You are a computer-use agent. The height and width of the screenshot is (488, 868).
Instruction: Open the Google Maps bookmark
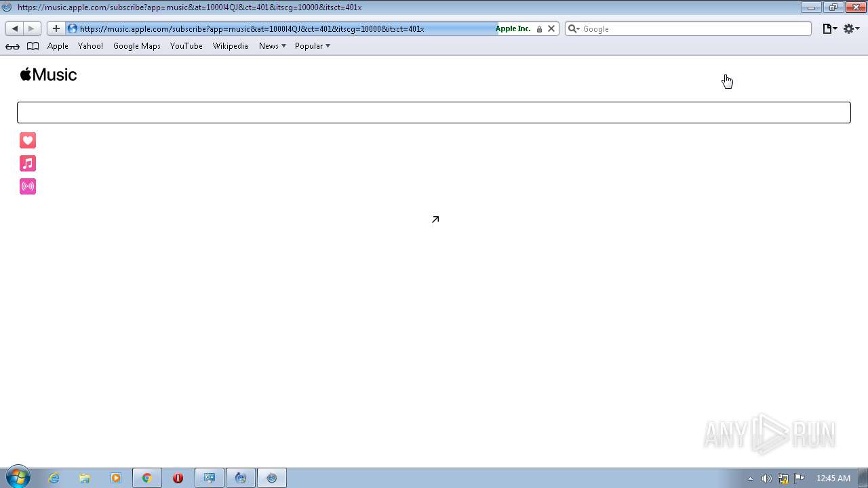tap(137, 46)
